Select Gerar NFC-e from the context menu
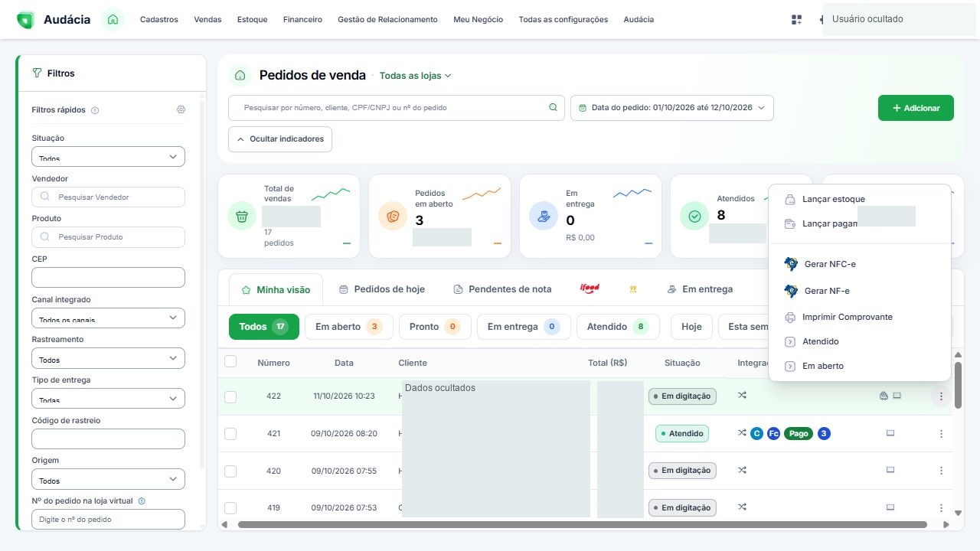 (830, 265)
